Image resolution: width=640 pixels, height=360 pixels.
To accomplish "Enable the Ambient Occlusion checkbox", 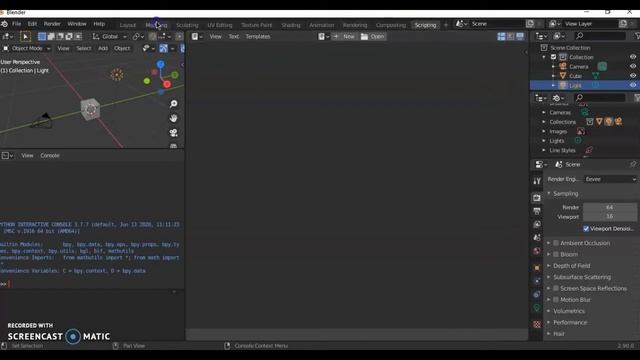I will pos(556,243).
